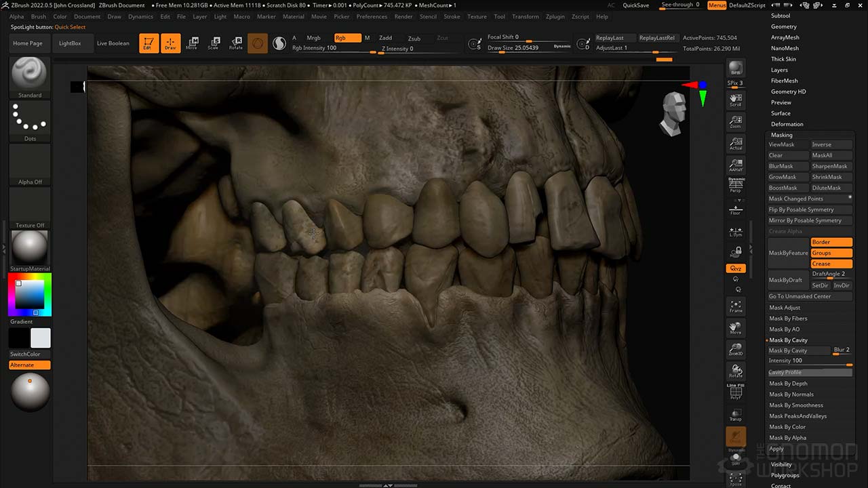Activate the Rotate transform tool
Viewport: 868px width, 488px height.
235,43
